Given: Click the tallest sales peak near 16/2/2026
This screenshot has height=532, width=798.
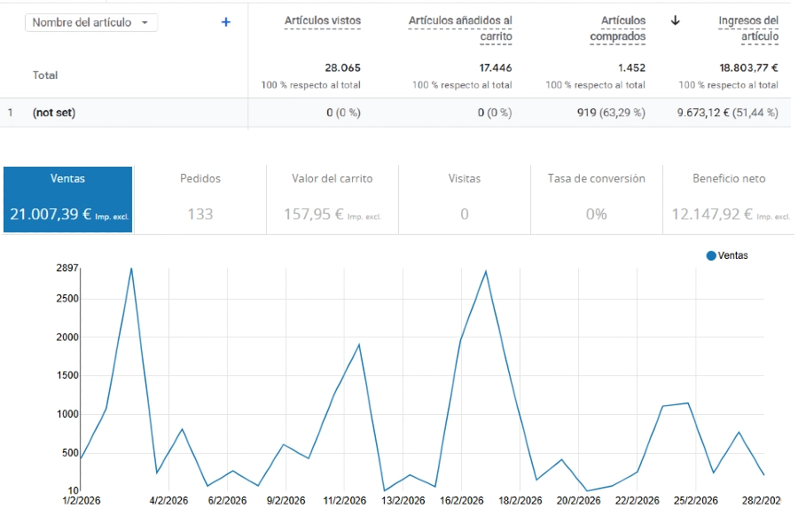Looking at the screenshot, I should (x=484, y=272).
